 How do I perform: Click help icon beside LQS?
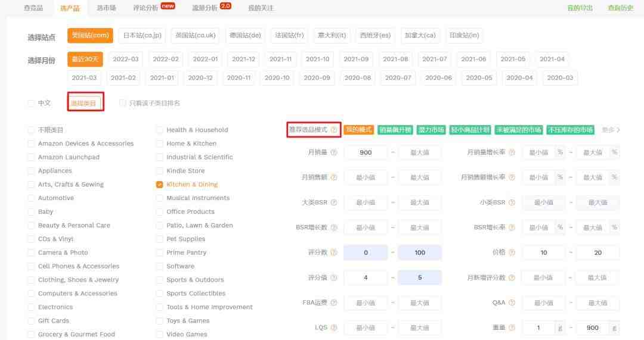tap(334, 327)
